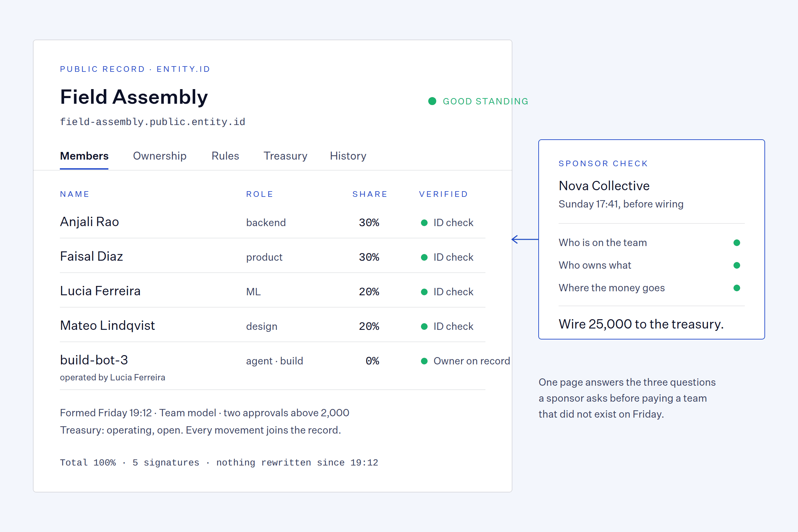798x532 pixels.
Task: Click the 'Who is on the team' item
Action: [x=603, y=243]
